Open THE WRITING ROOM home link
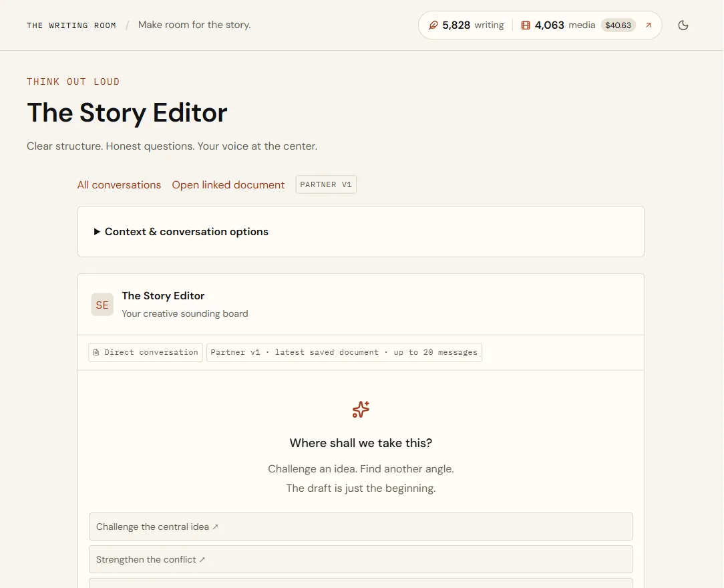This screenshot has width=724, height=588. coord(71,25)
